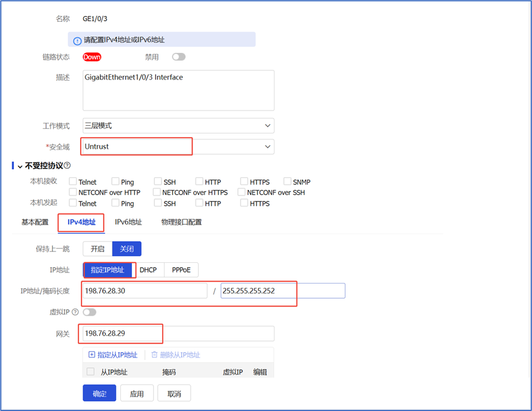Check HTTP under 本机发起
Screen dimensions: 532x411
199,203
